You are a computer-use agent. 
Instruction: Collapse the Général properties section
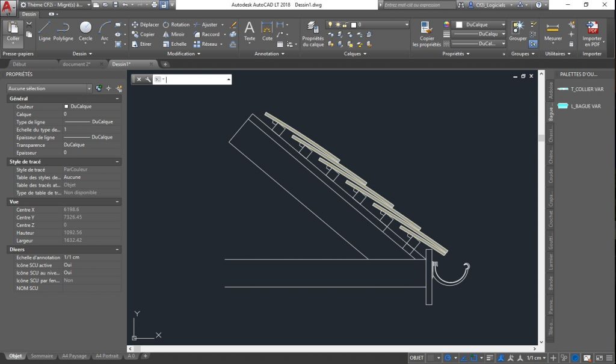click(117, 99)
